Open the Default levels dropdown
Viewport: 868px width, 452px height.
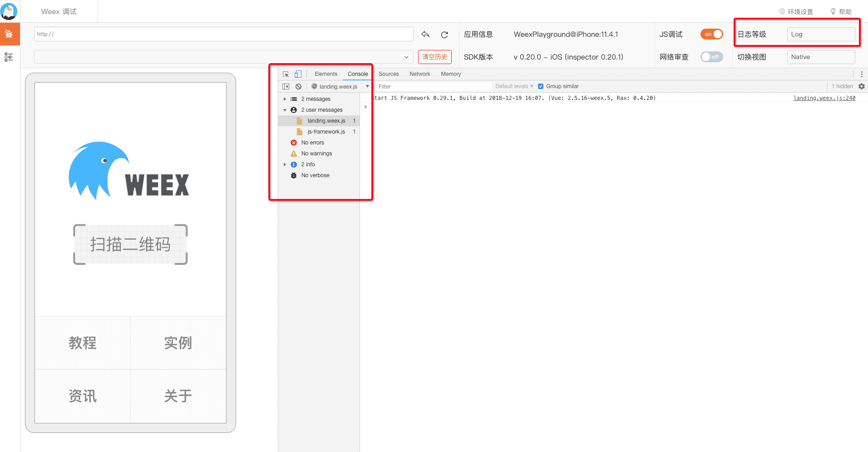[514, 86]
